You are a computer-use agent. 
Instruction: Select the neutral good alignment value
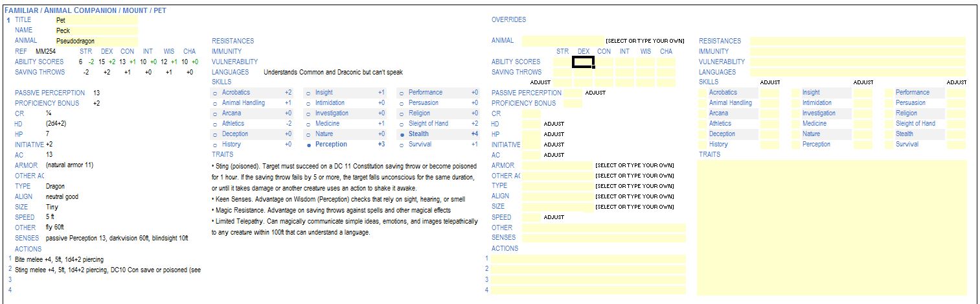[62, 196]
